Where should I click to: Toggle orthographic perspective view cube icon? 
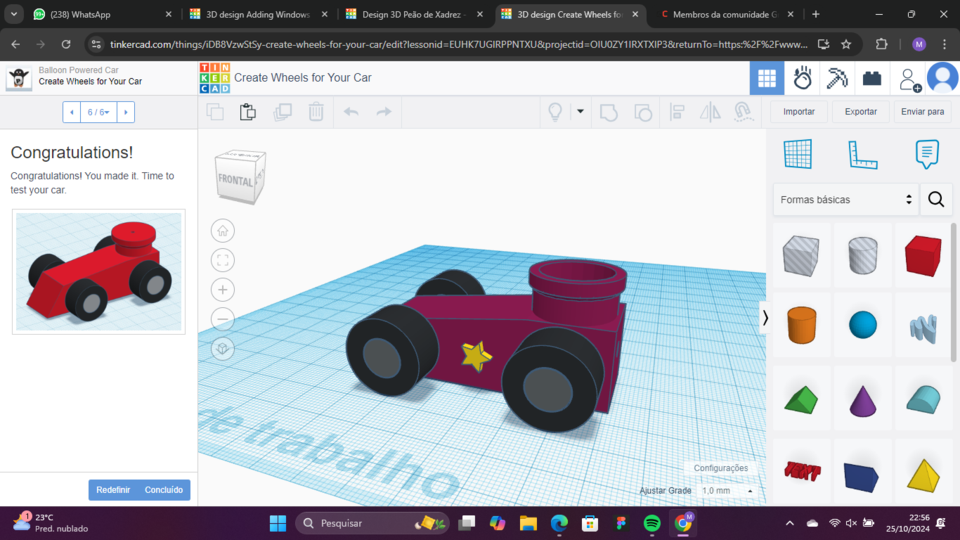223,348
